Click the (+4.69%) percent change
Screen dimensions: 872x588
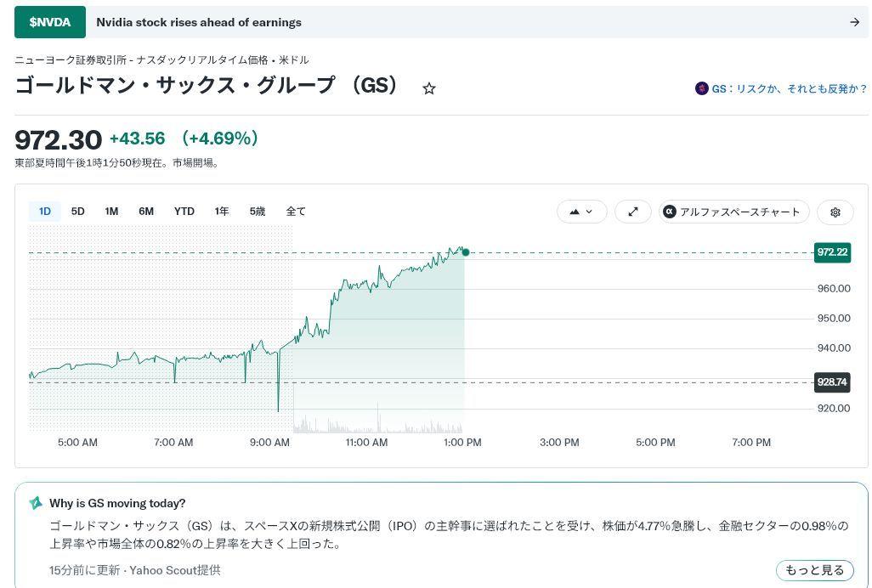[219, 139]
